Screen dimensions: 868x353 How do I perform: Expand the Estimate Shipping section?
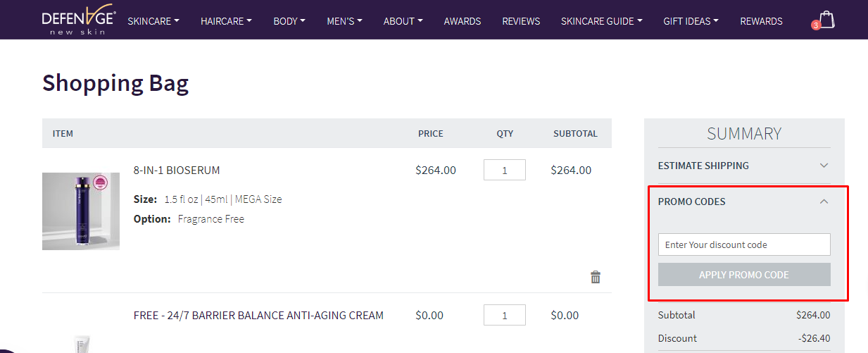[744, 166]
